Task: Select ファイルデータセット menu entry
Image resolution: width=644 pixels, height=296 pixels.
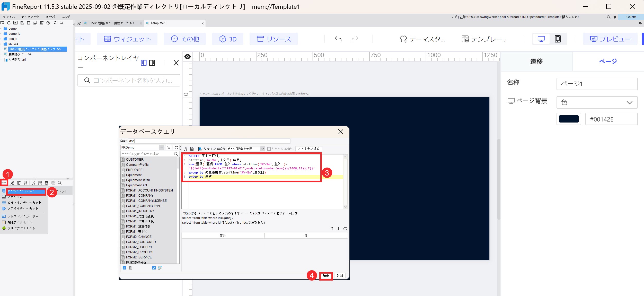Action: [23, 208]
